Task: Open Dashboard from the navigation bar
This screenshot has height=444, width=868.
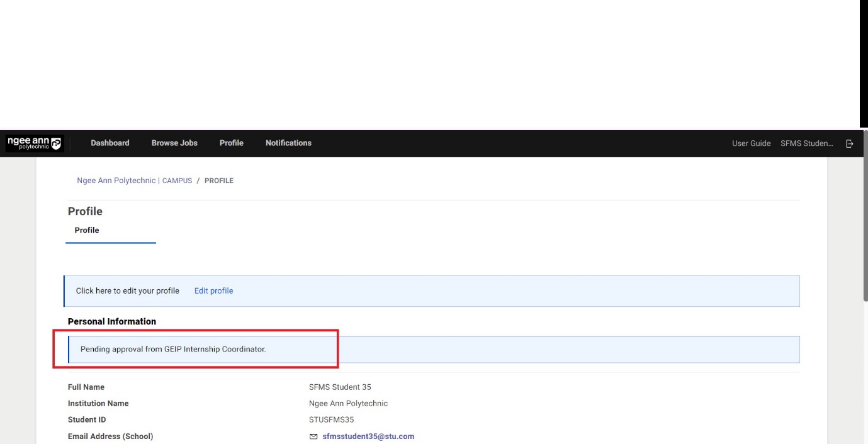Action: pyautogui.click(x=110, y=143)
